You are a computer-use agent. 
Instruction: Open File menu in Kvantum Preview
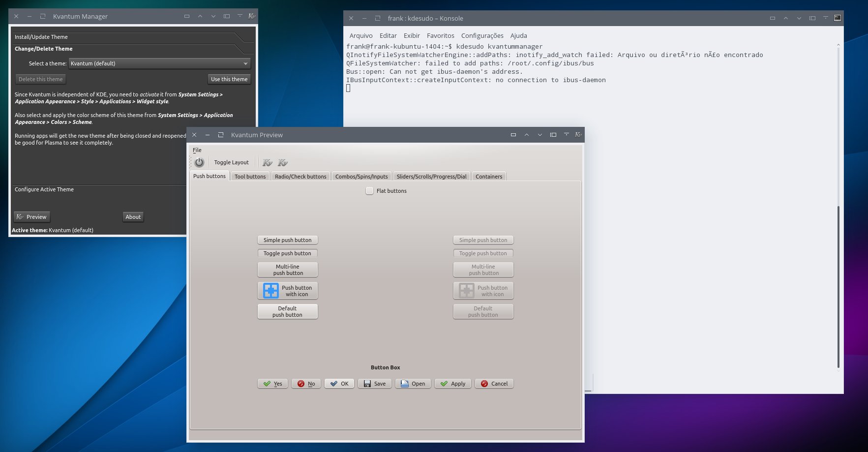click(x=197, y=150)
